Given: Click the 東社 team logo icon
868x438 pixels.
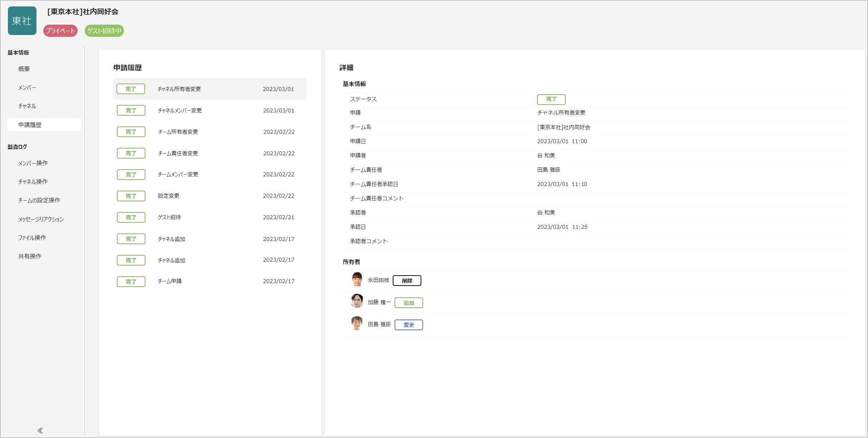Looking at the screenshot, I should 22,20.
